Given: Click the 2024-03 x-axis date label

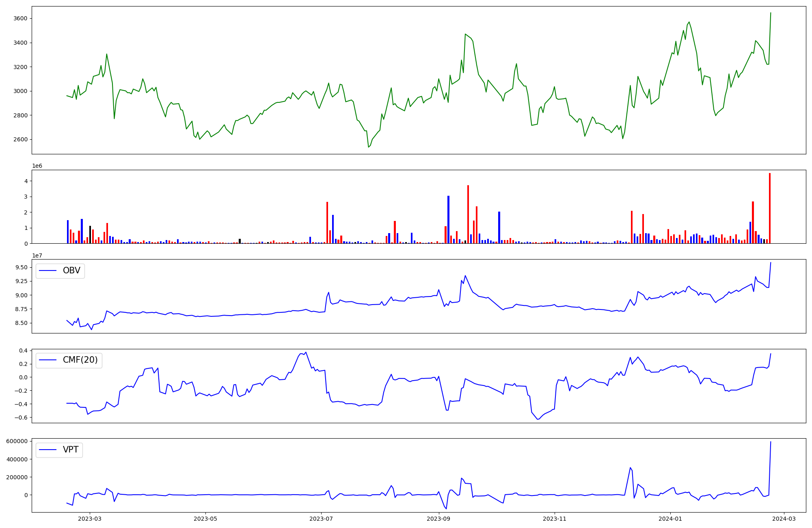Looking at the screenshot, I should [784, 519].
